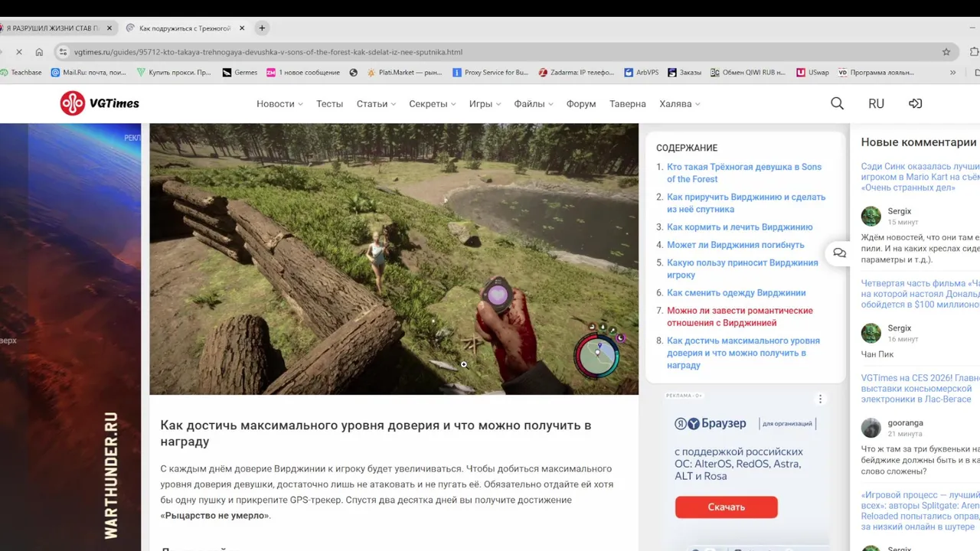Screen dimensions: 980x551
Task: Open the Germes bookmark
Action: pyautogui.click(x=240, y=73)
